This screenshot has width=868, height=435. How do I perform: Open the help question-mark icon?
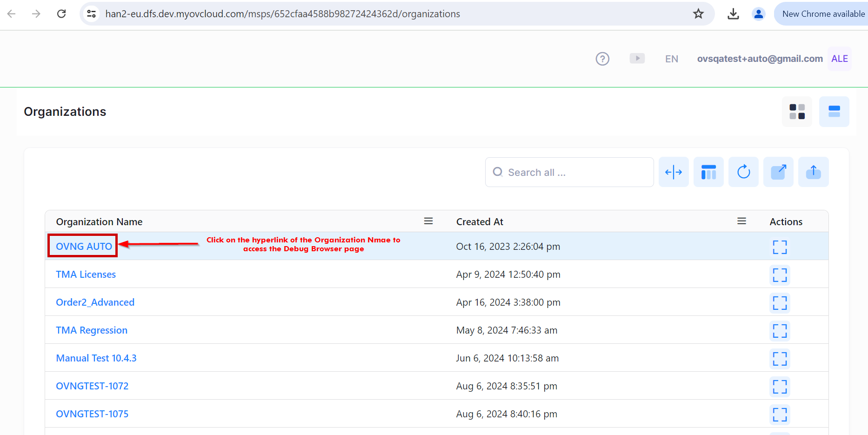(602, 59)
